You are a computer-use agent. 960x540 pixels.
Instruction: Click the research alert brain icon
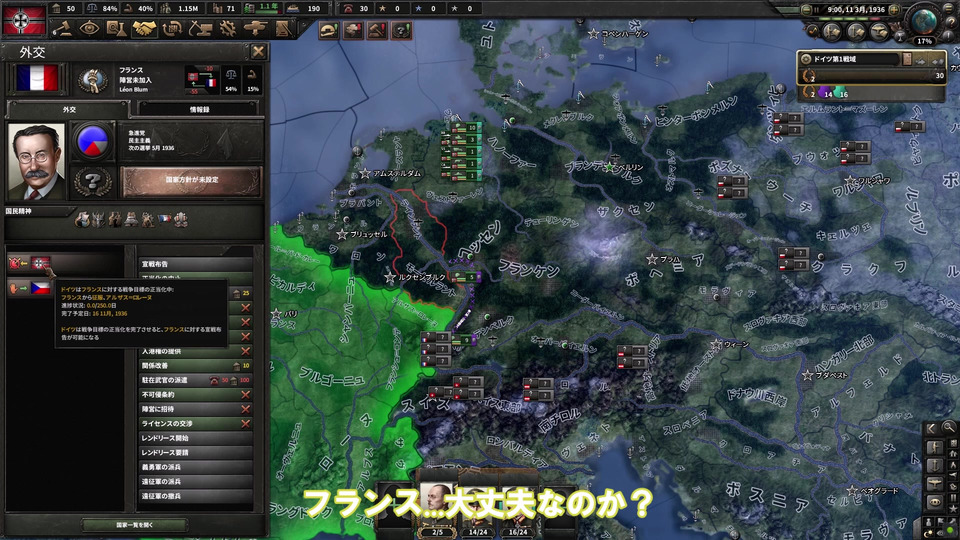coord(353,31)
